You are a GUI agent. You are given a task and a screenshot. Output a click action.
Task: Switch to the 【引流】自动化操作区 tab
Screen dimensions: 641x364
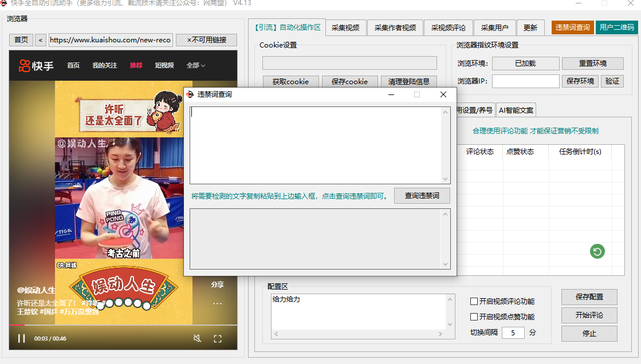click(287, 27)
